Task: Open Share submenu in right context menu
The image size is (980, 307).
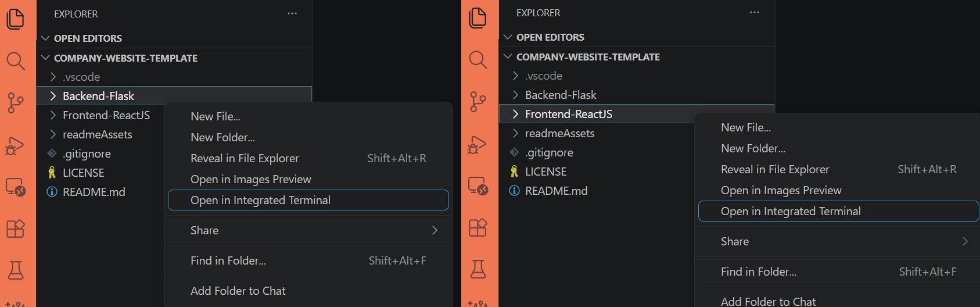Action: pyautogui.click(x=839, y=241)
